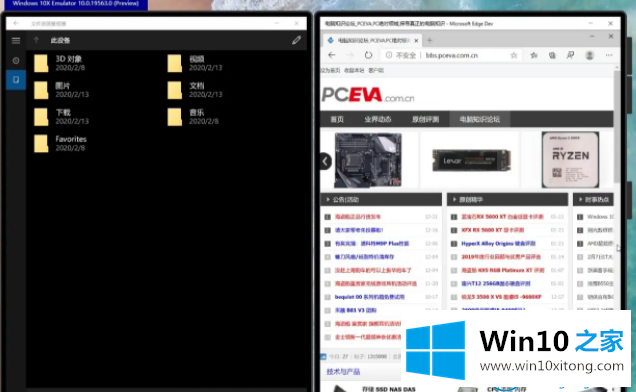The image size is (636, 392).
Task: Open the Edge favorites list icon
Action: tap(534, 55)
